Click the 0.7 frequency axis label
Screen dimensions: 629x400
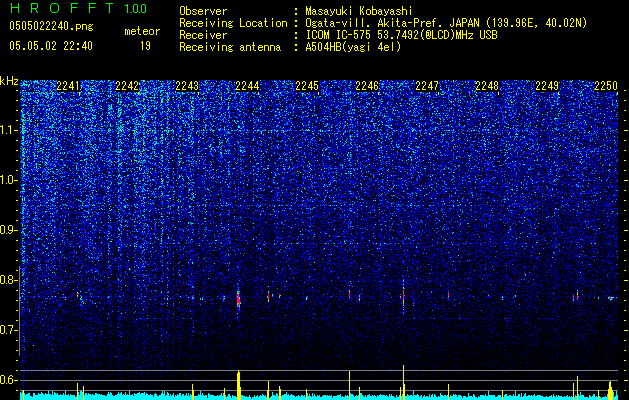click(9, 330)
